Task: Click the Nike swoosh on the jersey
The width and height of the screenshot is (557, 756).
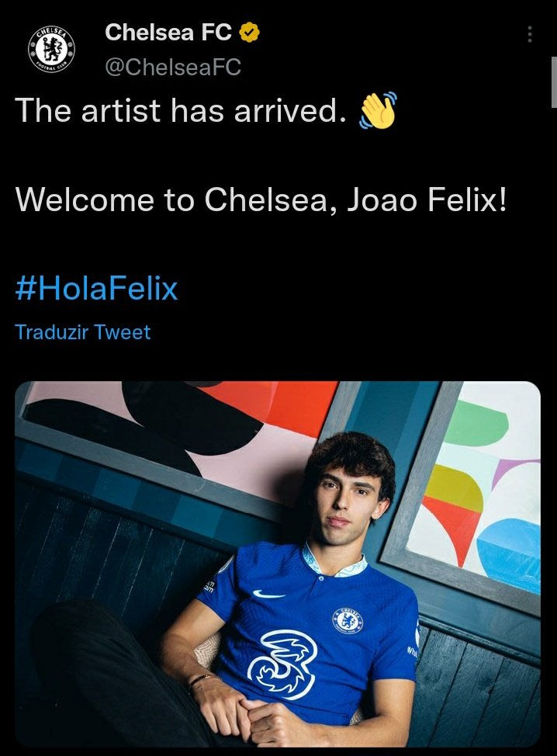Action: [262, 594]
